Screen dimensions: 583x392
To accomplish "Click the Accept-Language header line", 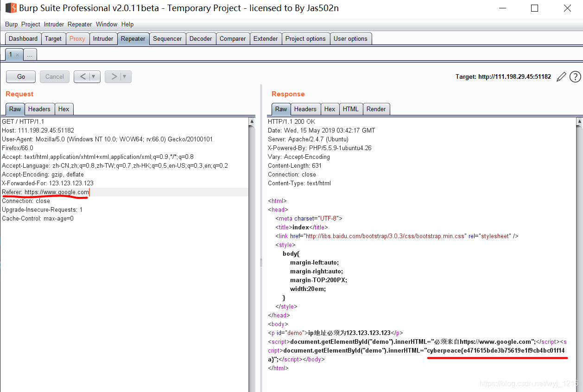I will click(115, 165).
